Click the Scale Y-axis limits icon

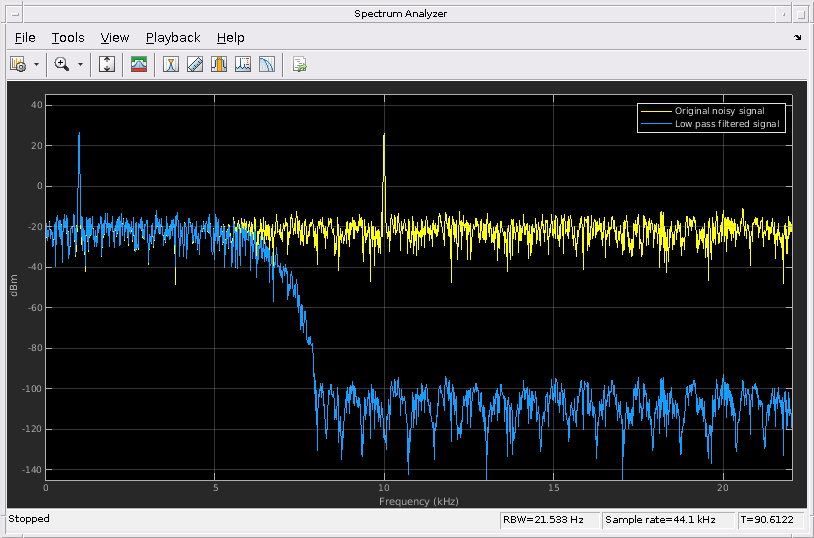point(107,65)
